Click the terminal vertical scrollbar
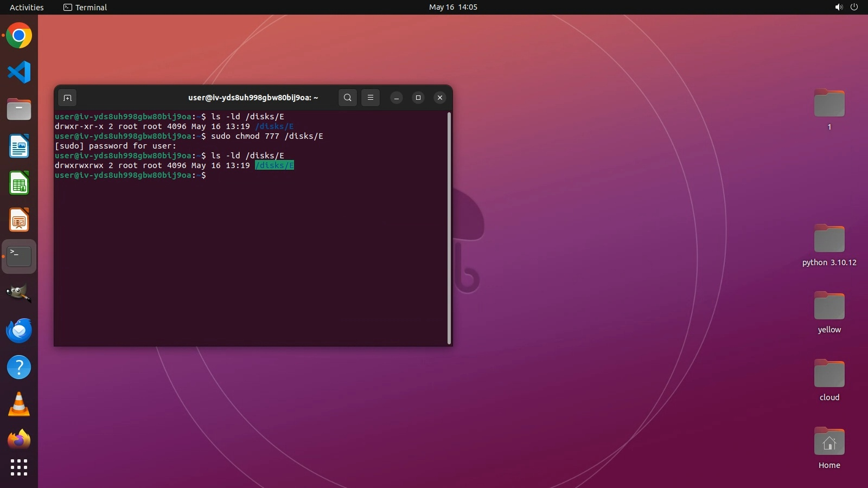The height and width of the screenshot is (488, 868). 449,228
